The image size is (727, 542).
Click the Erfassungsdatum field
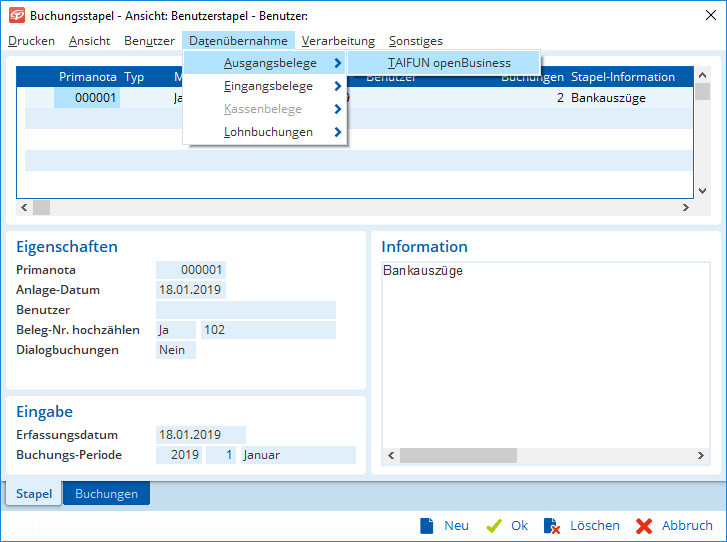click(201, 435)
